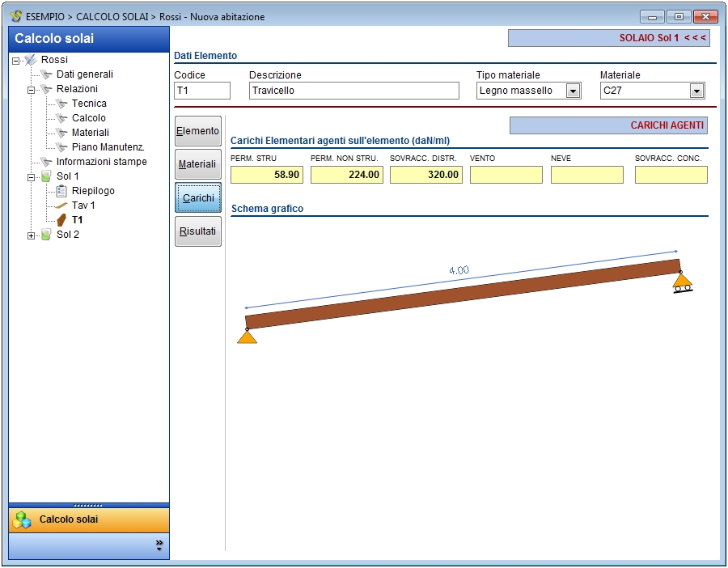Open the Materiali side tab
Image resolution: width=728 pixels, height=568 pixels.
click(x=198, y=164)
